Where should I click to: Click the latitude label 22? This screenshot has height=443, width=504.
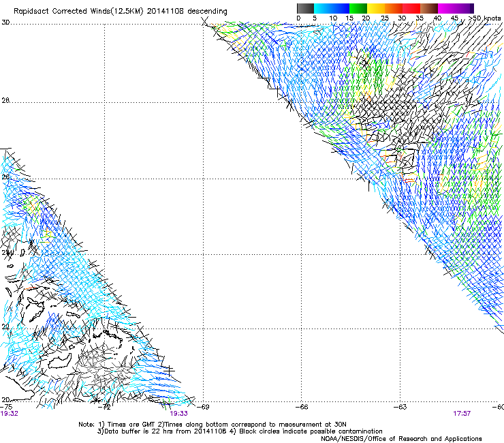coord(5,327)
